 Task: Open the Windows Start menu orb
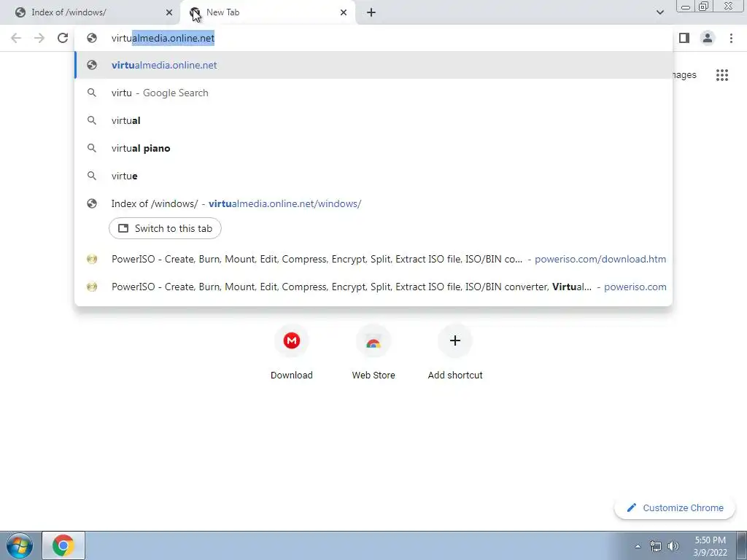(x=20, y=545)
